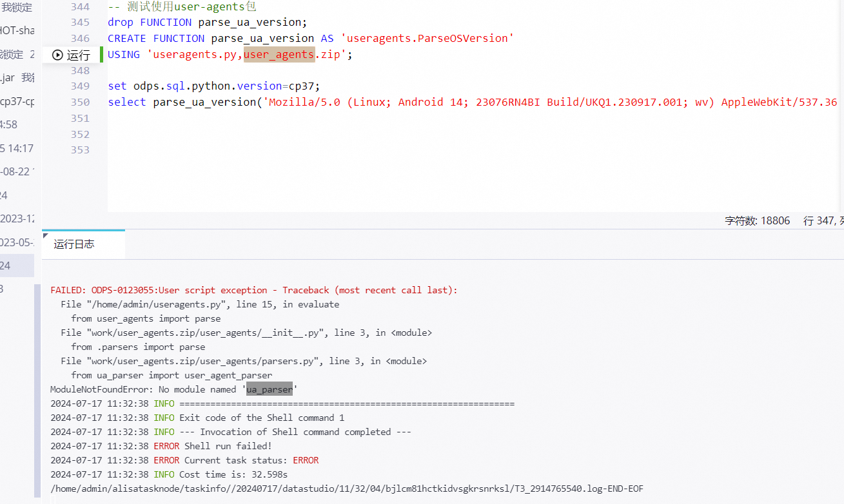Click line number 349 in the gutter
The image size is (844, 504).
80,86
